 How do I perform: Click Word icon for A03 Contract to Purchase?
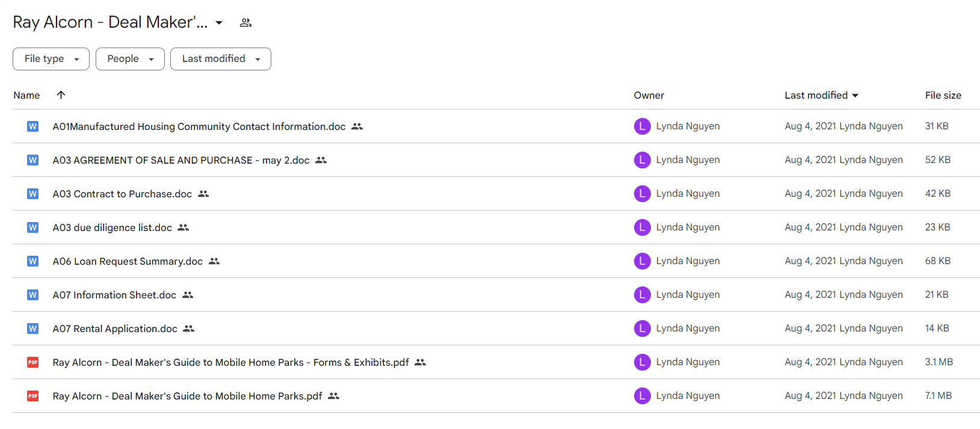click(x=33, y=194)
